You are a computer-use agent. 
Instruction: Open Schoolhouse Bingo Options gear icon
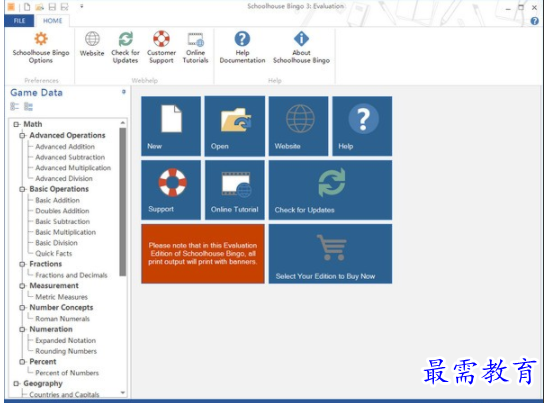(41, 39)
